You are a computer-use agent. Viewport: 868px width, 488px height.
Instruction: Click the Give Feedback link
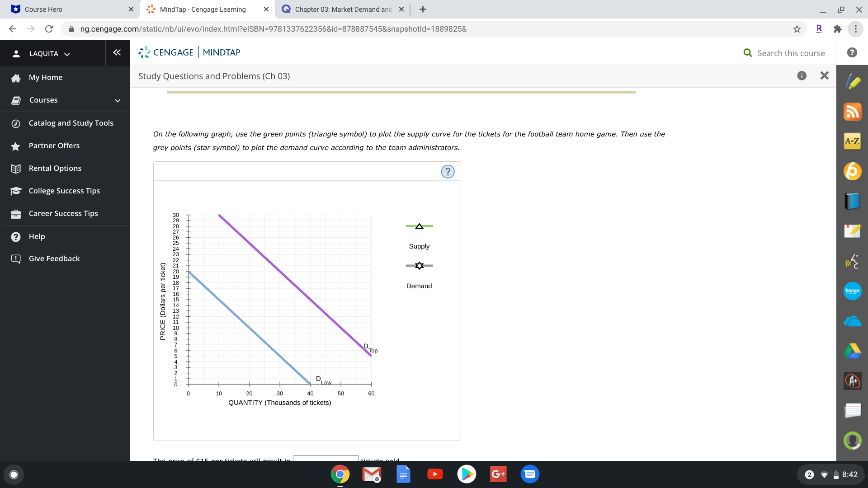pos(54,258)
